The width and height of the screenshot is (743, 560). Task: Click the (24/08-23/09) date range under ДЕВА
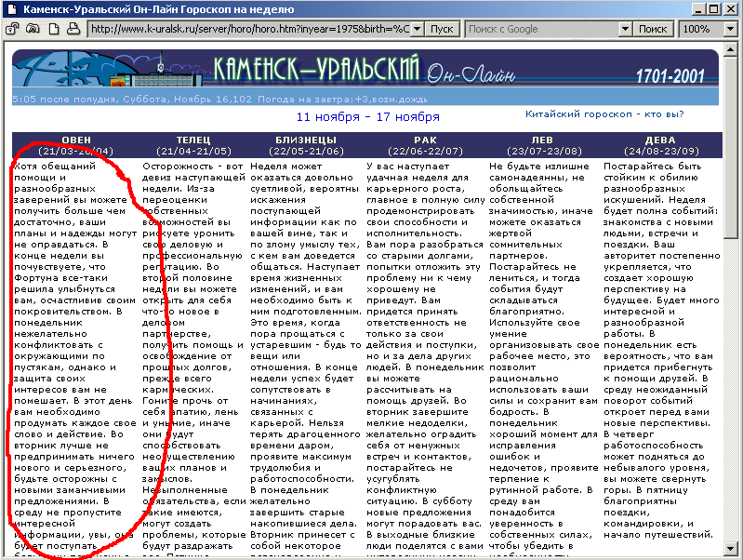pos(661,152)
